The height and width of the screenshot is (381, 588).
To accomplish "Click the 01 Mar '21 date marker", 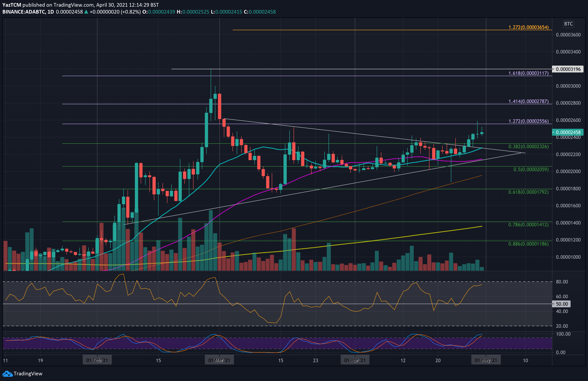I will [x=219, y=360].
